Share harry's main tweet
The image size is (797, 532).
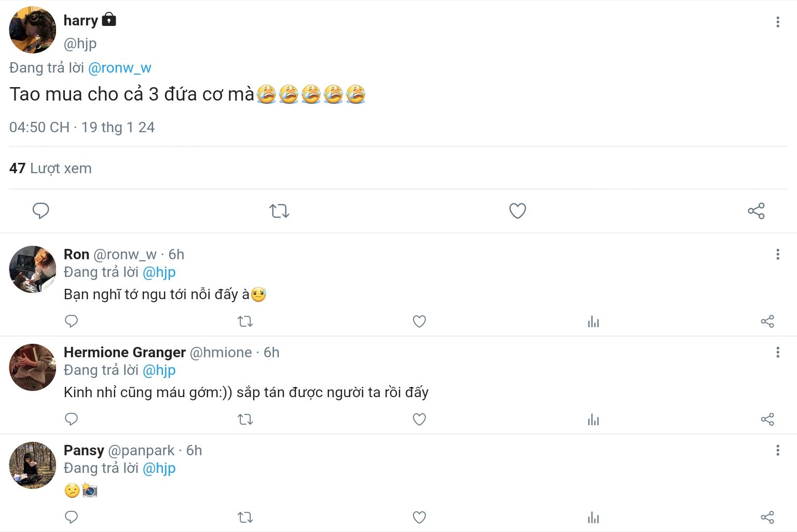(x=756, y=211)
